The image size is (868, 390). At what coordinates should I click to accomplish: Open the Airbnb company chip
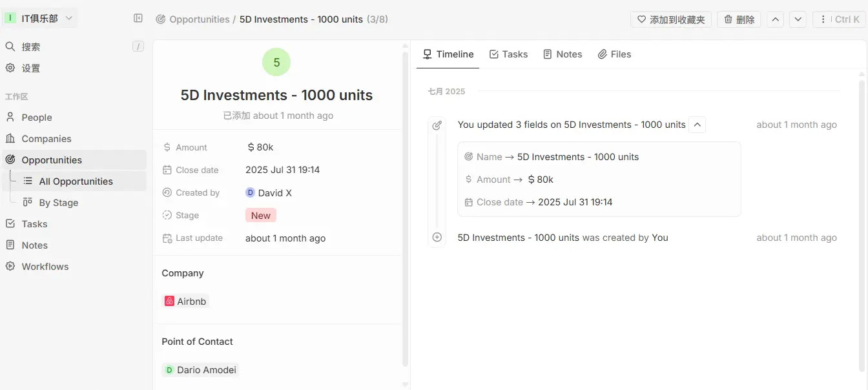click(x=185, y=302)
